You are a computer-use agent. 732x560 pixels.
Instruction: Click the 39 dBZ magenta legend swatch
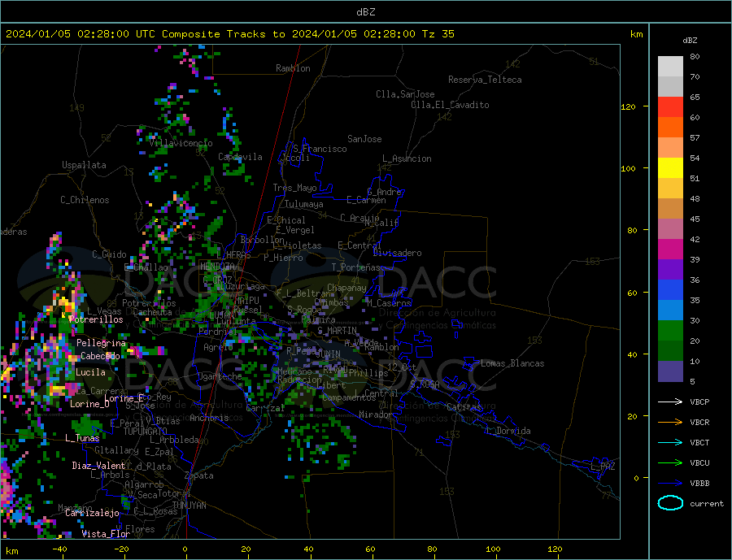tap(670, 250)
